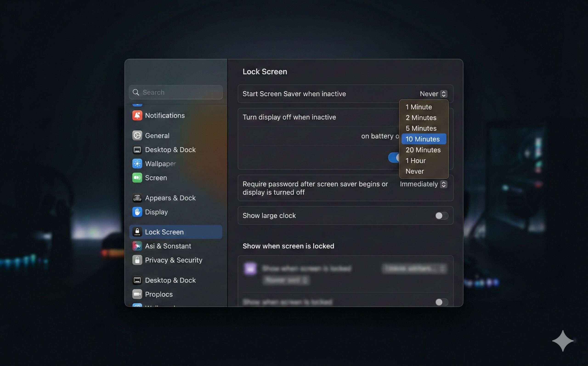Select the green Screen icon
This screenshot has width=588, height=366.
[137, 178]
